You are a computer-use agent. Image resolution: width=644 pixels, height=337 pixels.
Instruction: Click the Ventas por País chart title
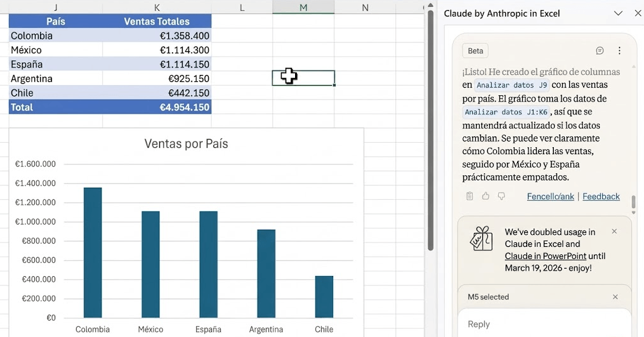[186, 144]
